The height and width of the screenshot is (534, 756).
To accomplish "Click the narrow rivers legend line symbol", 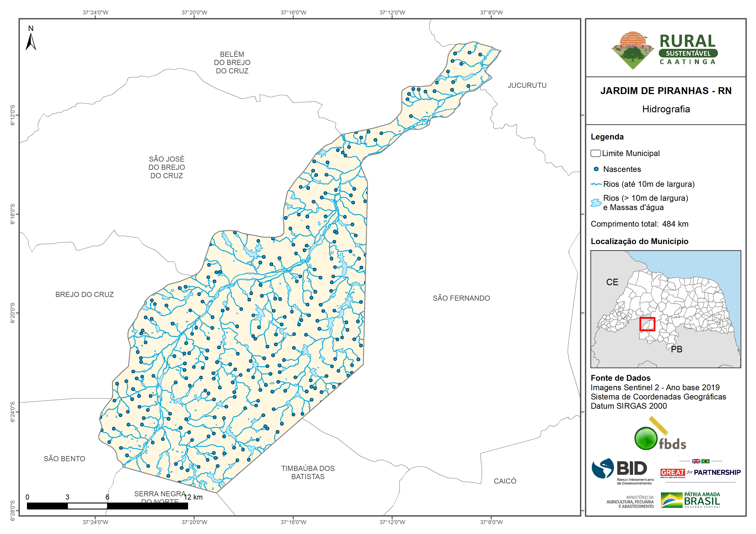I will coord(596,184).
